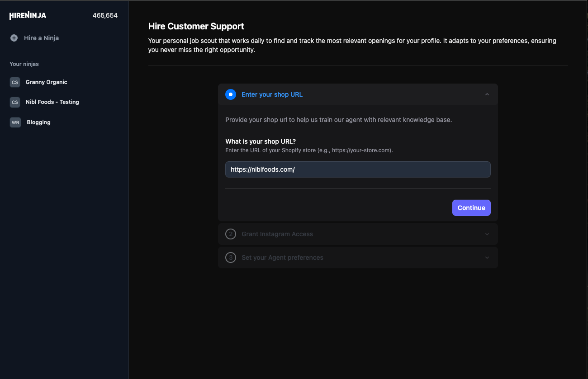Click the step 3 numbered circle icon

coord(231,257)
